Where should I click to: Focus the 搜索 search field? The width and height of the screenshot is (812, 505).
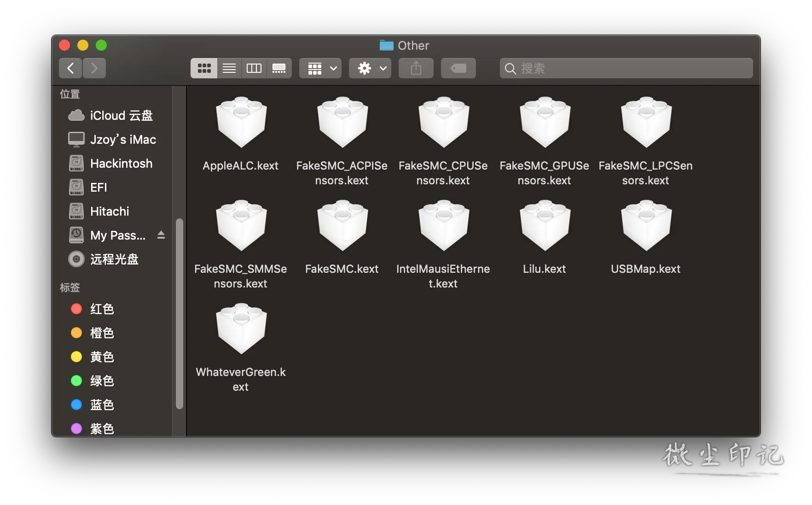626,69
